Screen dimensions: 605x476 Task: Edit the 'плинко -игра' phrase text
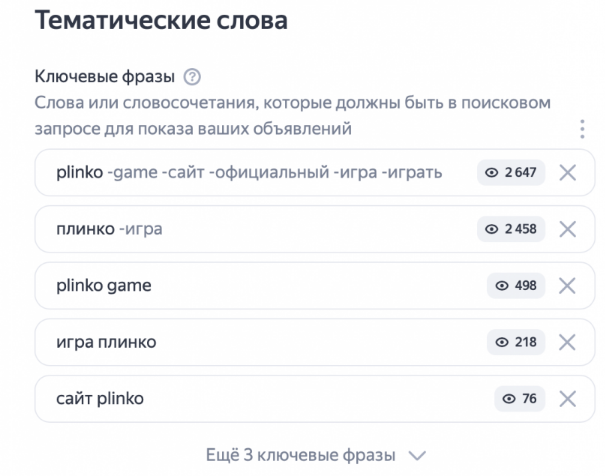[x=109, y=229]
